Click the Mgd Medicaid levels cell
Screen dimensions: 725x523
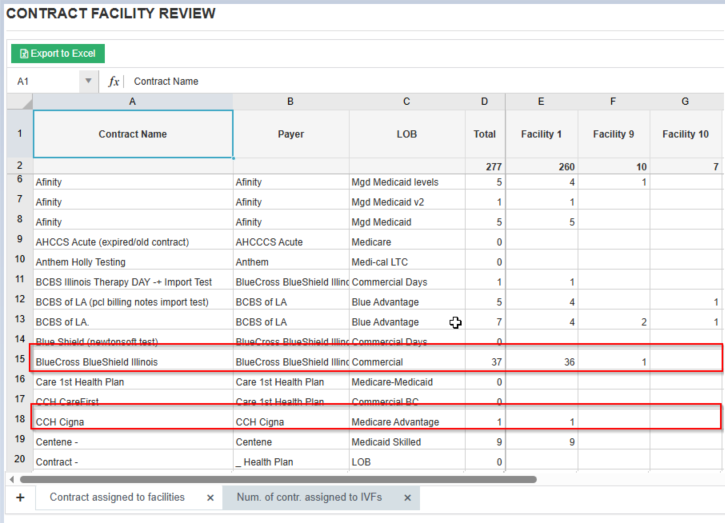(x=407, y=182)
